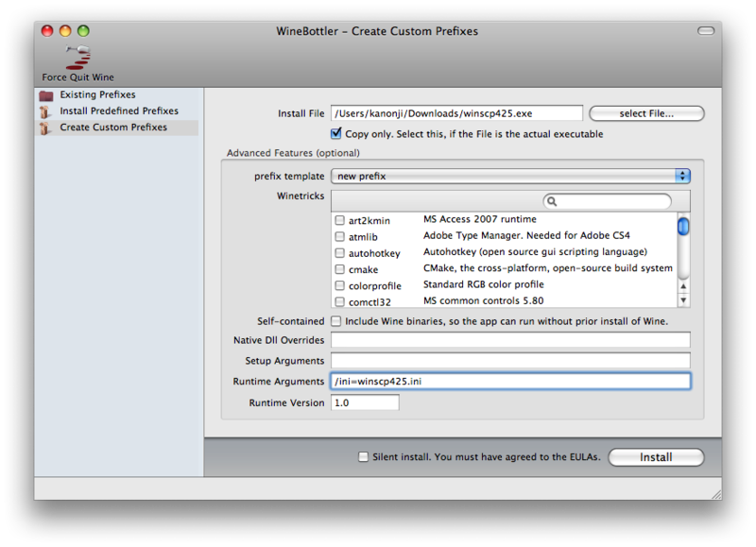Select Install Predefined Prefixes bottle icon

click(44, 111)
